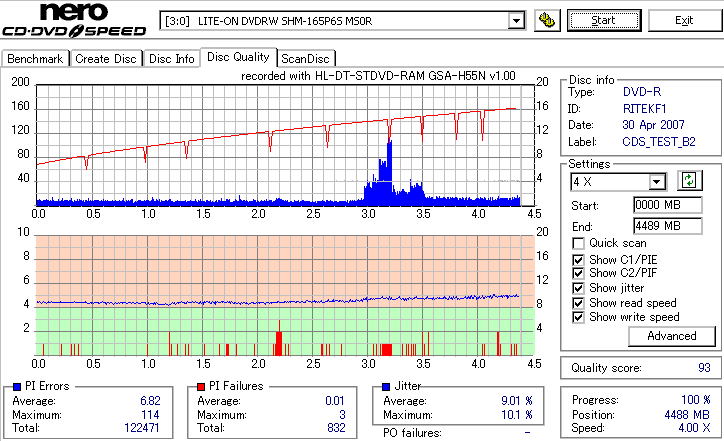Click the drive options icon next to Start
This screenshot has width=724, height=441.
click(547, 20)
